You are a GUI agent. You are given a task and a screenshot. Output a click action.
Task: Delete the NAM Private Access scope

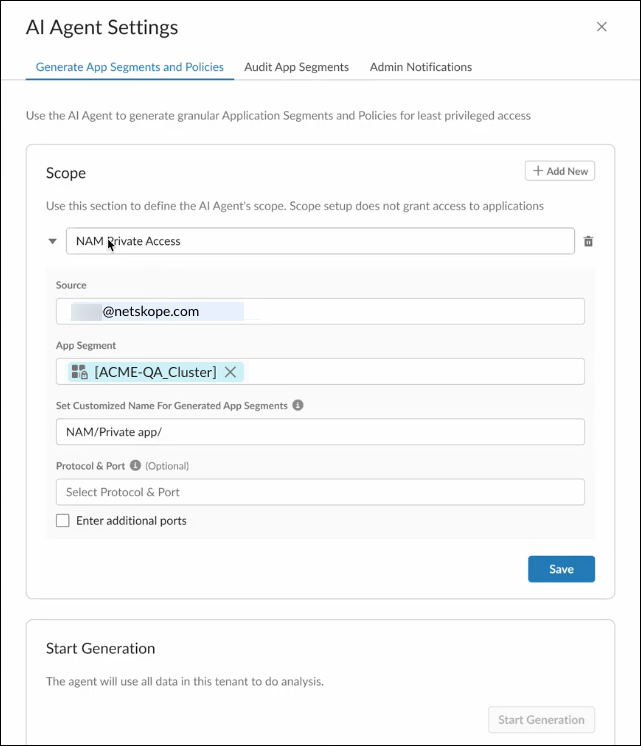[x=588, y=241]
